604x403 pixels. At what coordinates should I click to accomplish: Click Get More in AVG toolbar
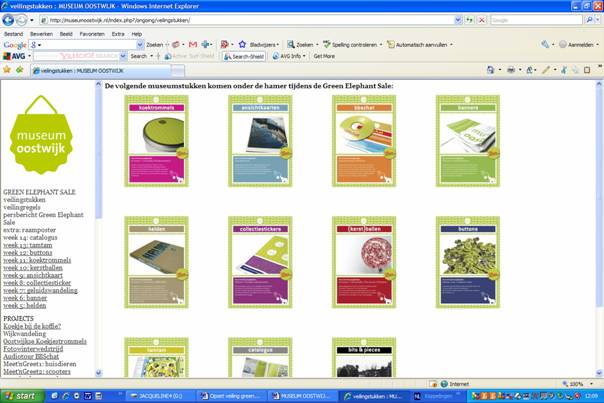[x=324, y=56]
